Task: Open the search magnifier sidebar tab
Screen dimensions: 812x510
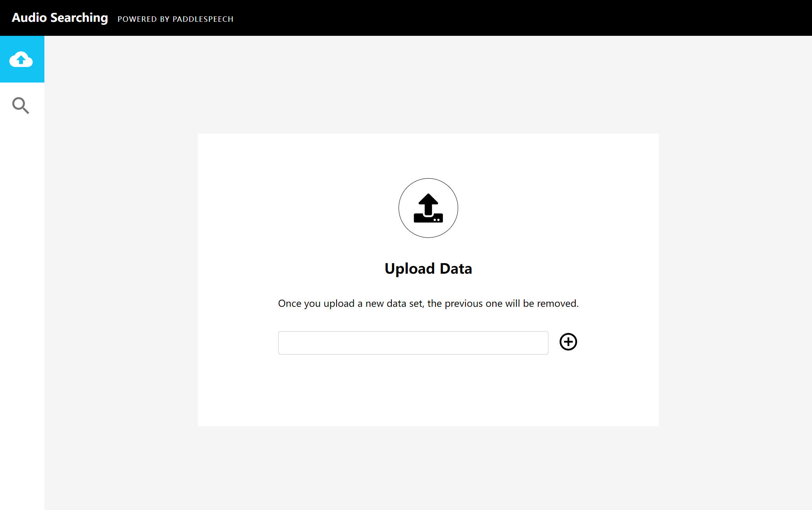Action: 21,106
